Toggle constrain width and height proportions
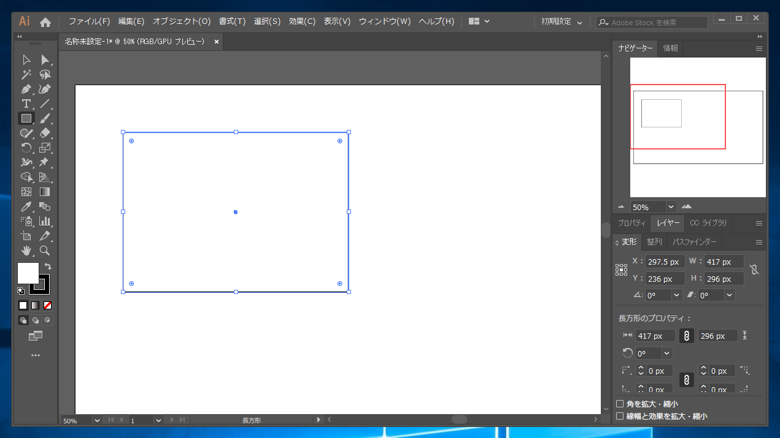Screen dimensions: 780x438 (754, 270)
